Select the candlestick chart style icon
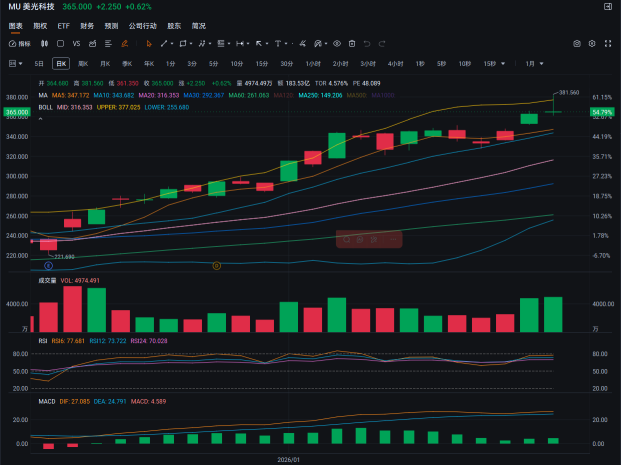The width and height of the screenshot is (621, 465). 44,44
